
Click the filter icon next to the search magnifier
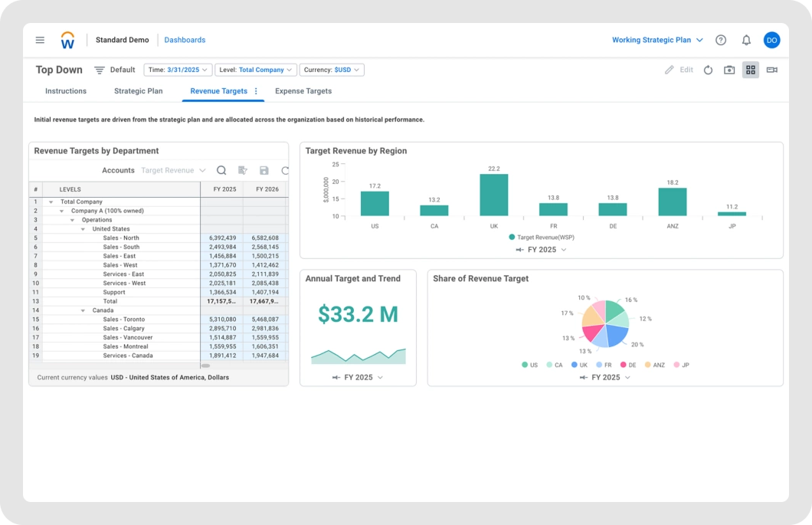(x=242, y=170)
